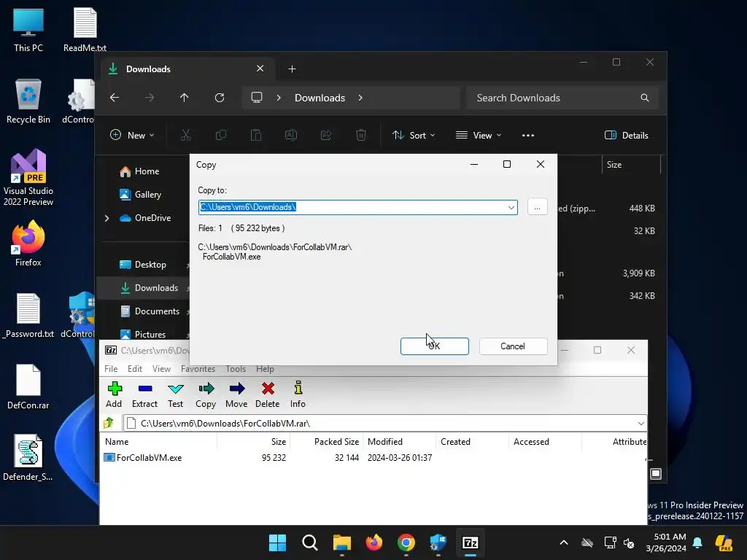Open the Help menu in 7-Zip

265,369
